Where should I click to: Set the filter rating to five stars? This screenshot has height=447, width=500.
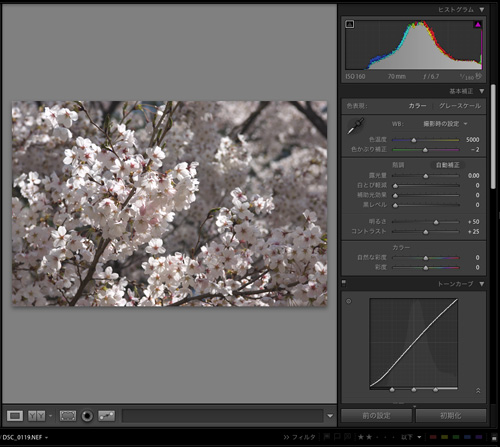[x=394, y=437]
